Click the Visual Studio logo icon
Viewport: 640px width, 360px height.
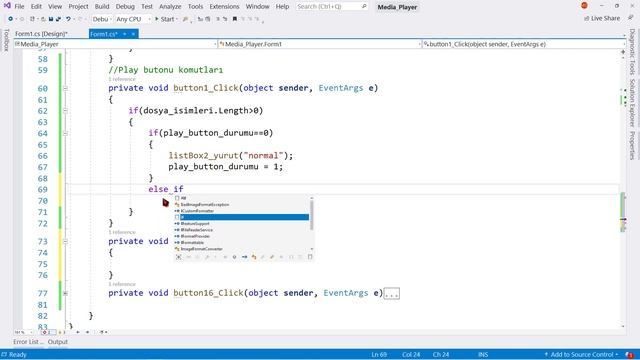coord(7,6)
